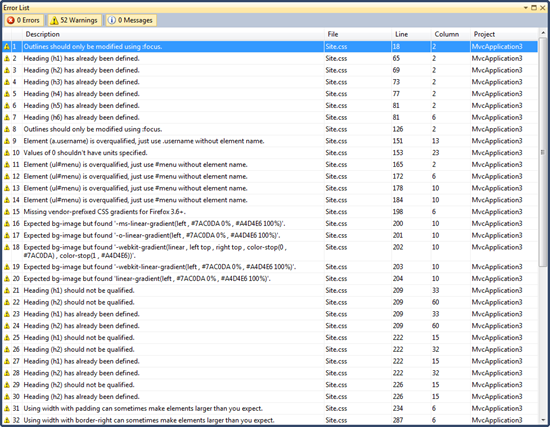Click Site.css file cell in row 15

click(x=336, y=212)
